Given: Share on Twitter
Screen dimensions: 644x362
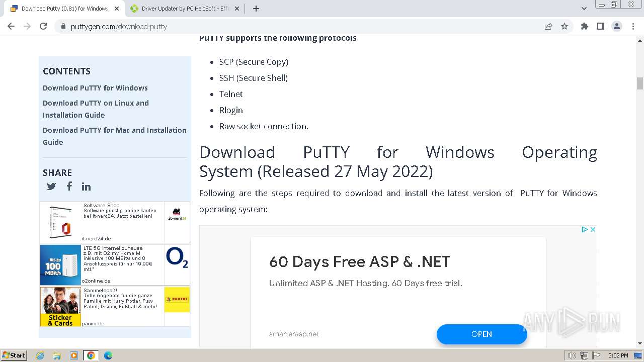Looking at the screenshot, I should tap(51, 187).
